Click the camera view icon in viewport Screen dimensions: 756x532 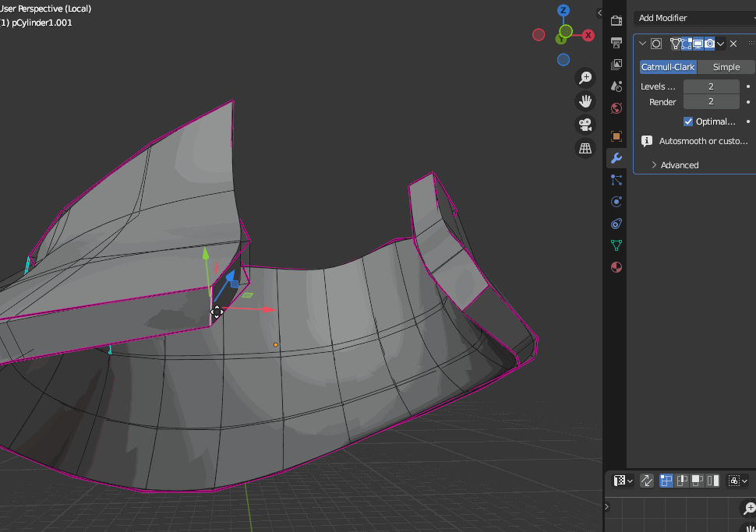[585, 125]
